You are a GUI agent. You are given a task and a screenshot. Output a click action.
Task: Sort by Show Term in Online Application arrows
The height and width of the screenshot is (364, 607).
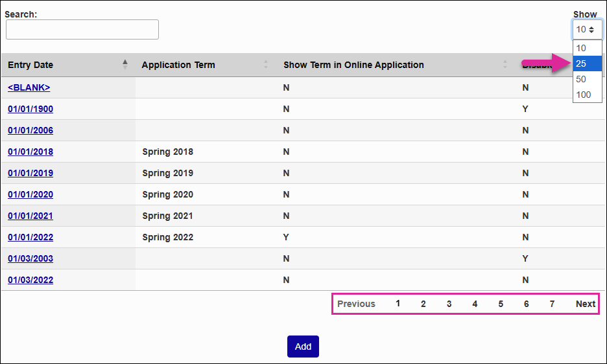[x=505, y=65]
